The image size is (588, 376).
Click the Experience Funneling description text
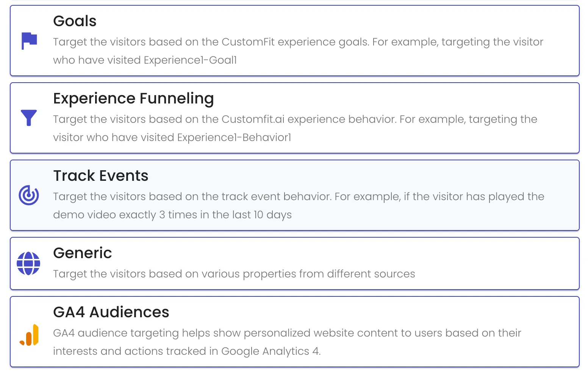[x=295, y=128]
